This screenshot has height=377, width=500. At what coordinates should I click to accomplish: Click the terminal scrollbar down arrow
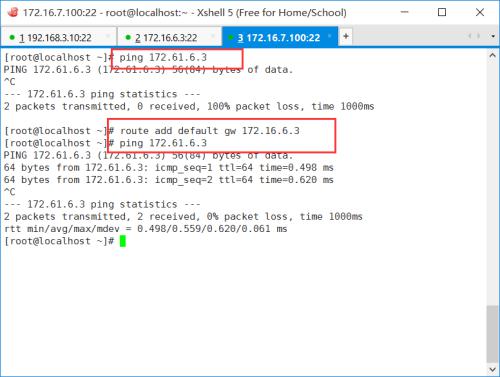point(492,369)
